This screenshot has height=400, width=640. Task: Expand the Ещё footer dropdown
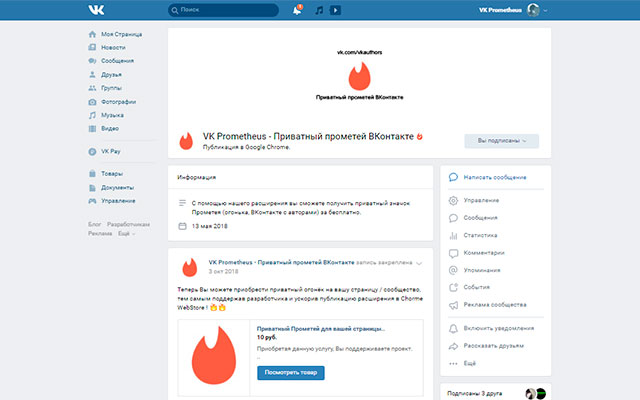pos(126,233)
